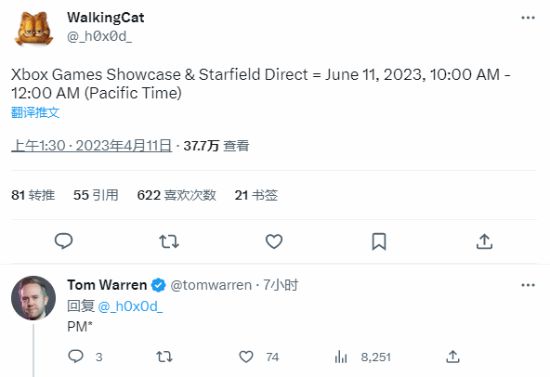The image size is (550, 377).
Task: Like Tom Warren's reply with 74 likes
Action: 246,357
